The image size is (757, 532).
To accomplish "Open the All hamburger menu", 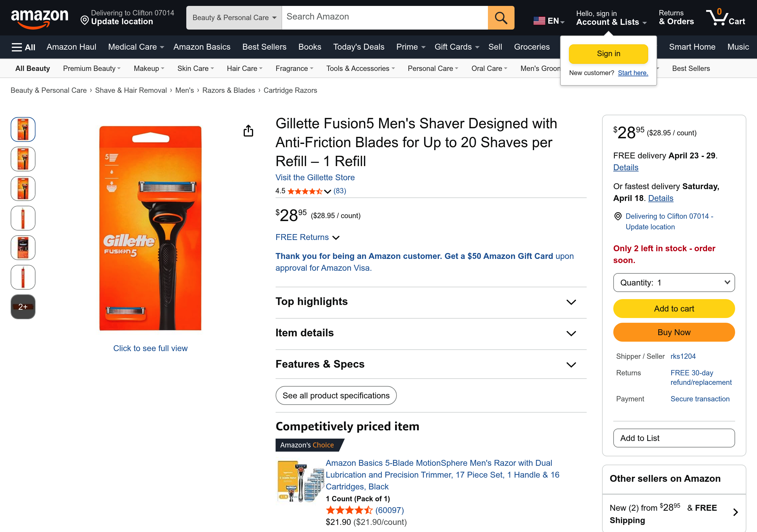I will click(x=22, y=47).
